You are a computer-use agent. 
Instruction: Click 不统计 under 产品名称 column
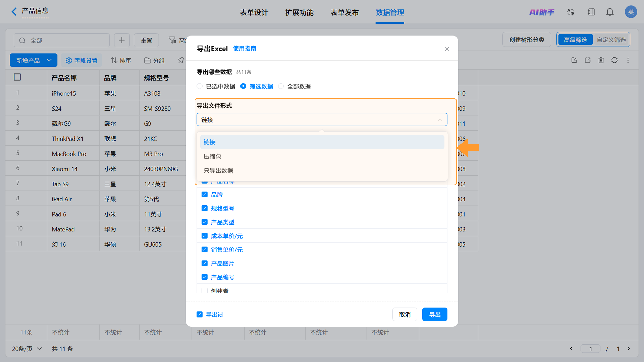(x=61, y=332)
